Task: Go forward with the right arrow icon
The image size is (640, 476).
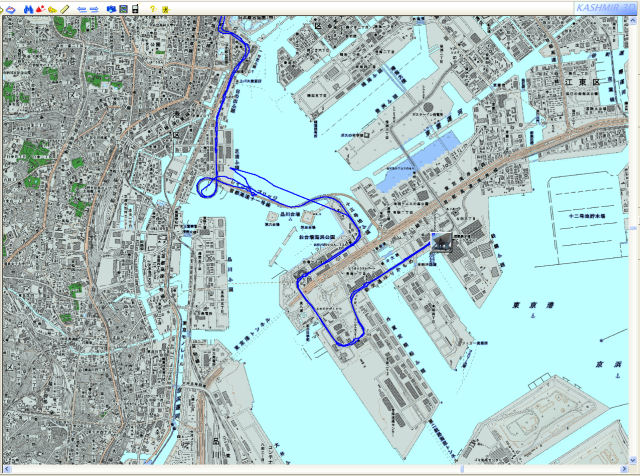Action: tap(94, 8)
